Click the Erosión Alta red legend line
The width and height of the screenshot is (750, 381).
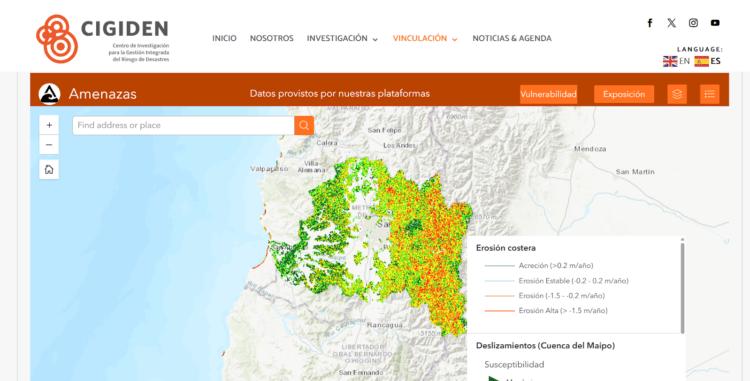[499, 311]
